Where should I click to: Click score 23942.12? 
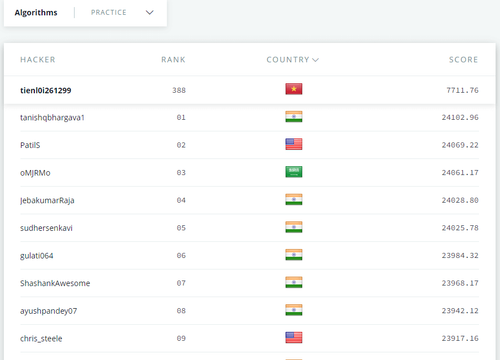pos(460,311)
